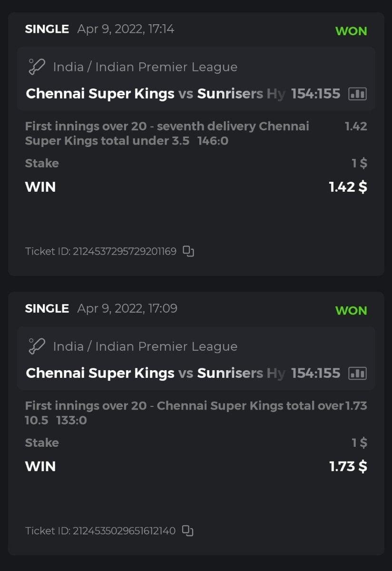
Task: Click the ticket ID text 2124537295729201169
Action: pyautogui.click(x=124, y=251)
